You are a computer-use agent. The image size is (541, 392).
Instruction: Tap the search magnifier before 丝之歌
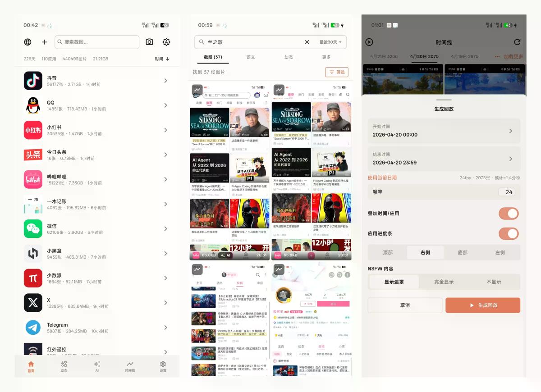[x=202, y=42]
